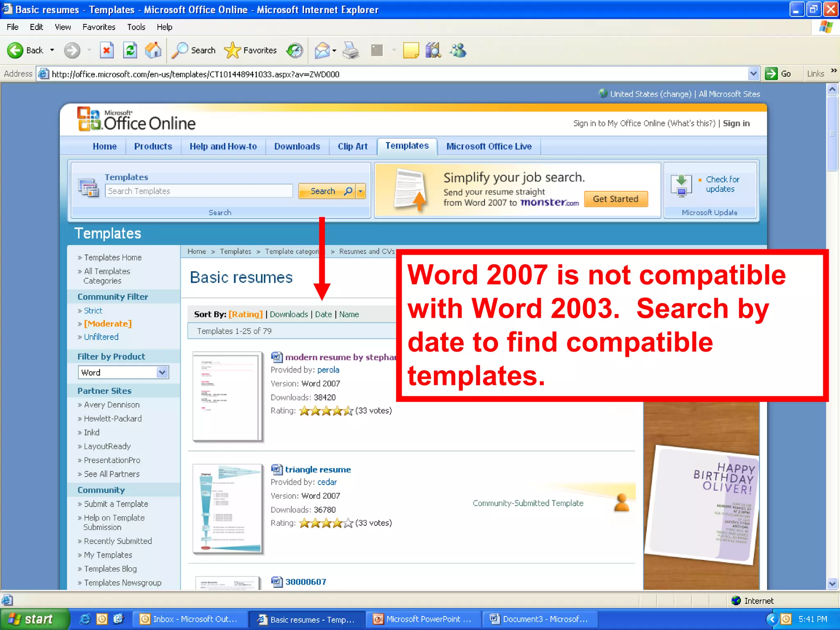Click the Research books toolbar icon
Screen dimensions: 840x630
[433, 50]
